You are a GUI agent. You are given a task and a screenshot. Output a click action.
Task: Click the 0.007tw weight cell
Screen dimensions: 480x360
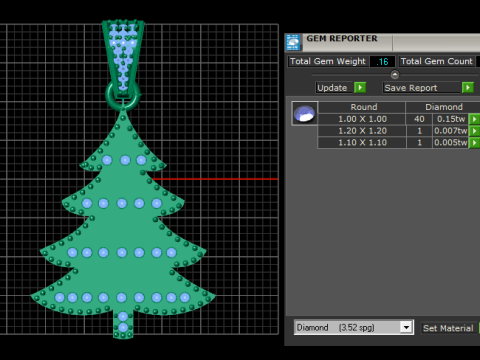pos(451,131)
